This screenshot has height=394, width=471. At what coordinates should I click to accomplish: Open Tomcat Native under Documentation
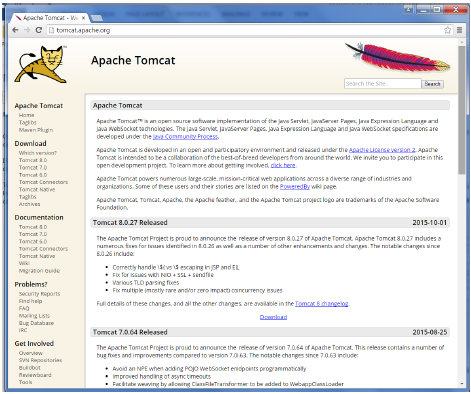click(x=37, y=256)
